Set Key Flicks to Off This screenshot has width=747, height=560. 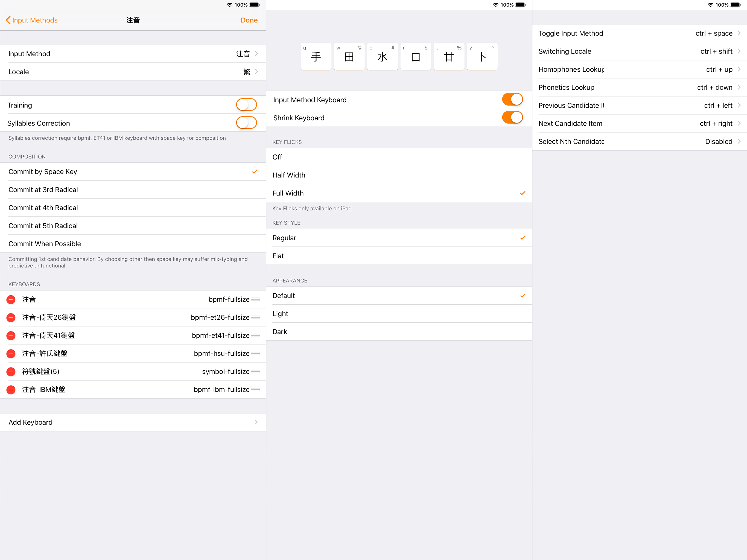pyautogui.click(x=399, y=157)
